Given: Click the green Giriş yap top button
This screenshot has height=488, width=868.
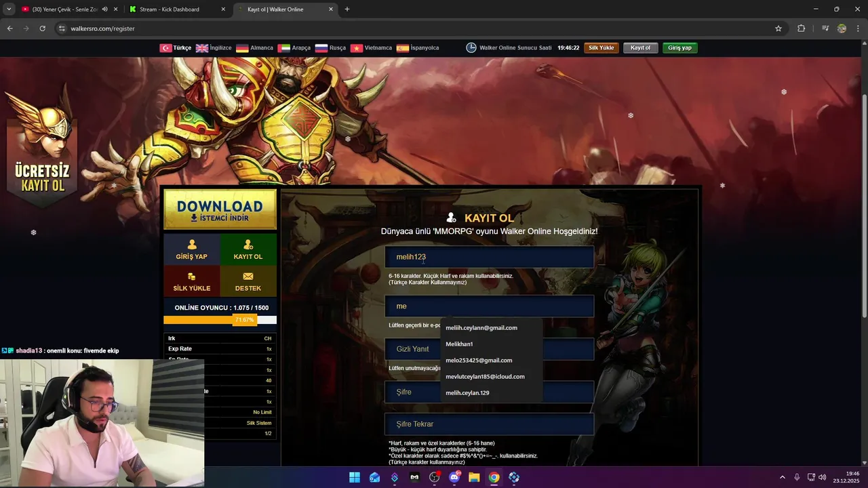Looking at the screenshot, I should click(x=680, y=48).
